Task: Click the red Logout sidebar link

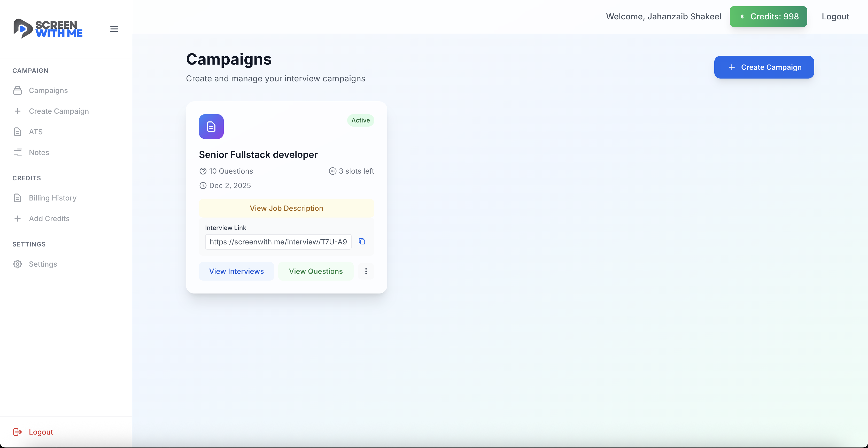Action: (x=41, y=432)
